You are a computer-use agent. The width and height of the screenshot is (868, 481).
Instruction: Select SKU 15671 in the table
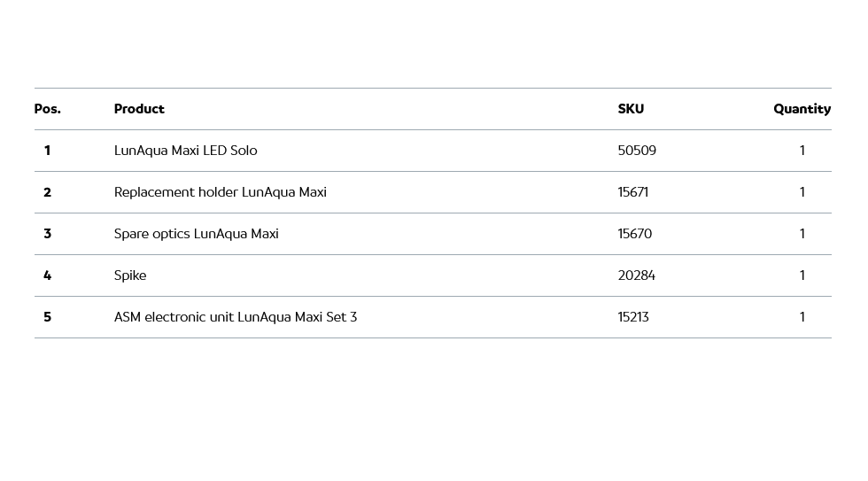(632, 192)
